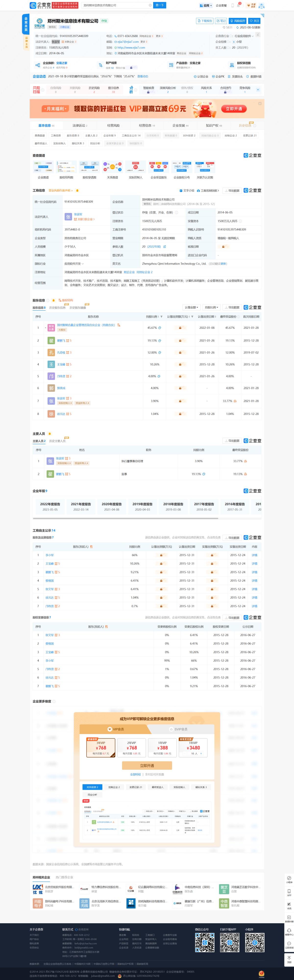Expand the 认缴金额 filter dropdown
Image resolution: width=294 pixels, height=980 pixels.
[x=191, y=307]
